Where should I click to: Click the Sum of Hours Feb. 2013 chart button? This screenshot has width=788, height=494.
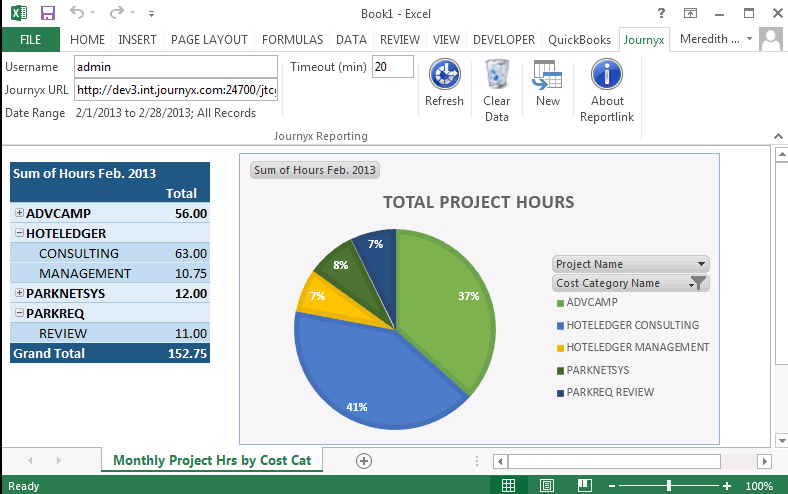click(x=315, y=170)
